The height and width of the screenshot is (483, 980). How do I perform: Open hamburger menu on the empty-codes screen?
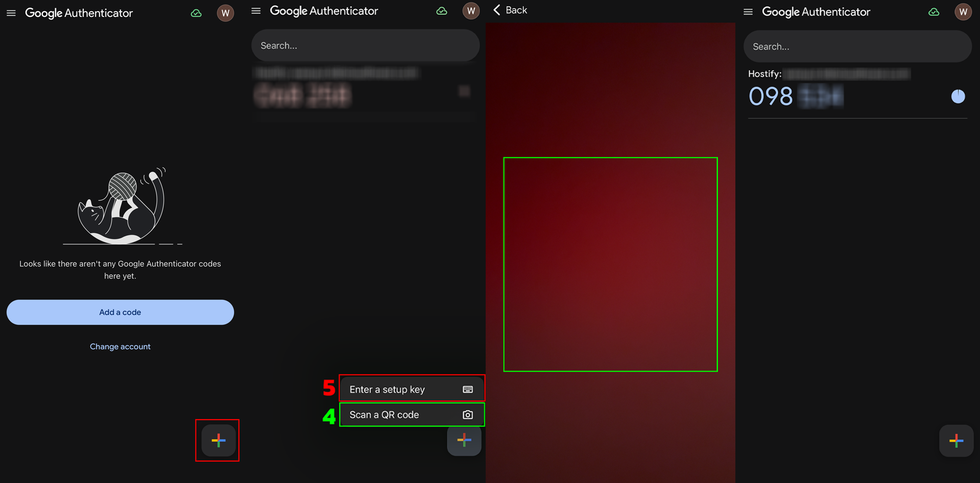coord(11,13)
